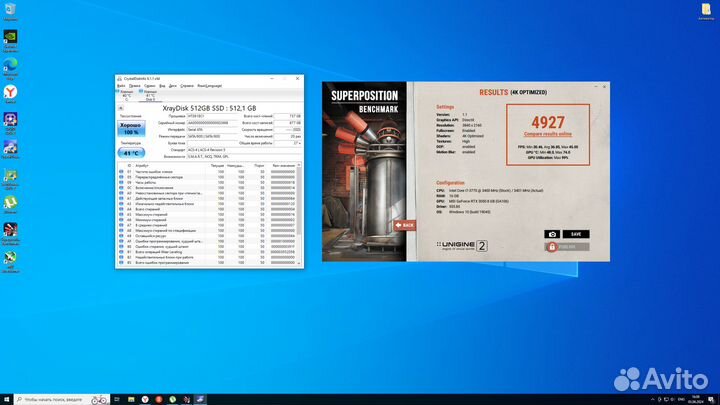
Task: Open the Recycle Bin desktop icon
Action: (x=10, y=9)
